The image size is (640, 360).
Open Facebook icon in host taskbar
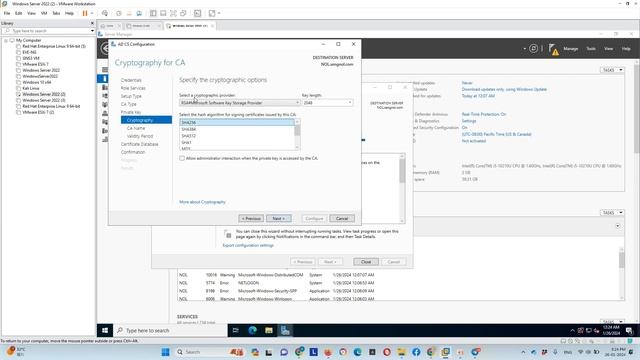(416, 352)
